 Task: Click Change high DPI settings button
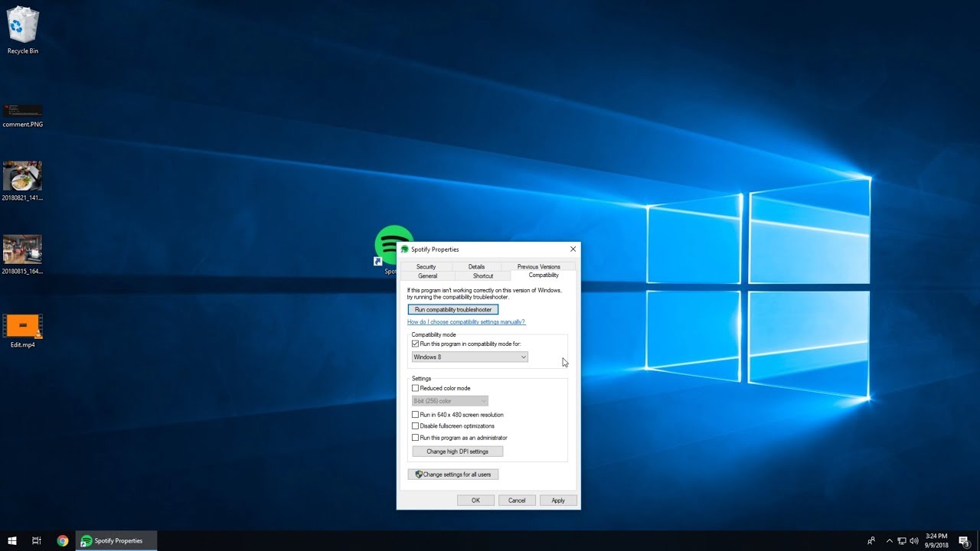[457, 452]
